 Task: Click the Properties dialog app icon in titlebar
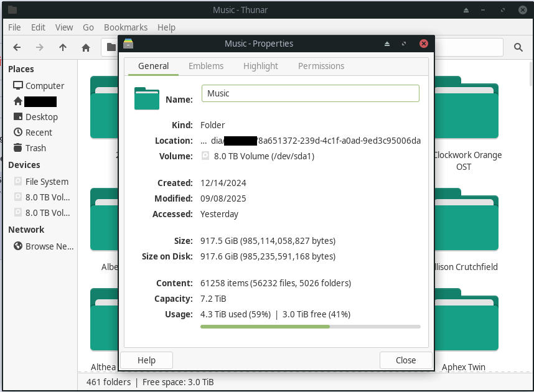tap(128, 44)
